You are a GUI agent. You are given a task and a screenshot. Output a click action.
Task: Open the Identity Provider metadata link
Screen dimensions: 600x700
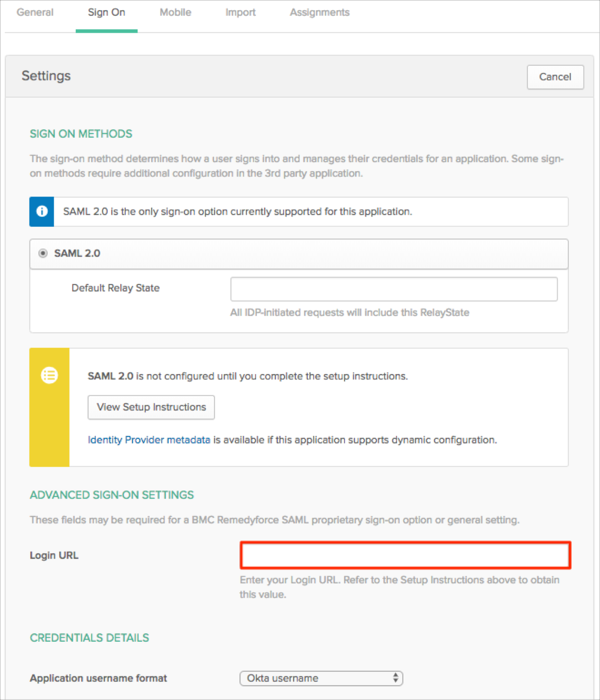point(149,440)
